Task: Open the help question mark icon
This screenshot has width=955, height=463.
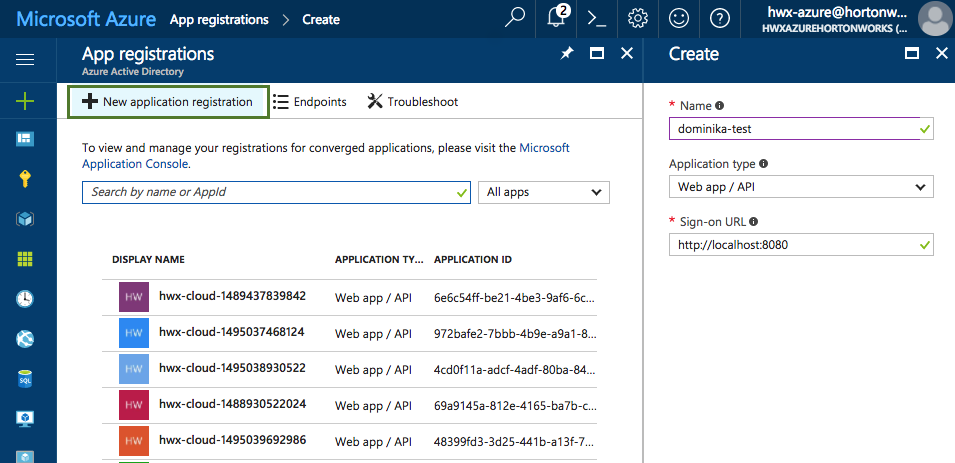Action: pos(719,18)
